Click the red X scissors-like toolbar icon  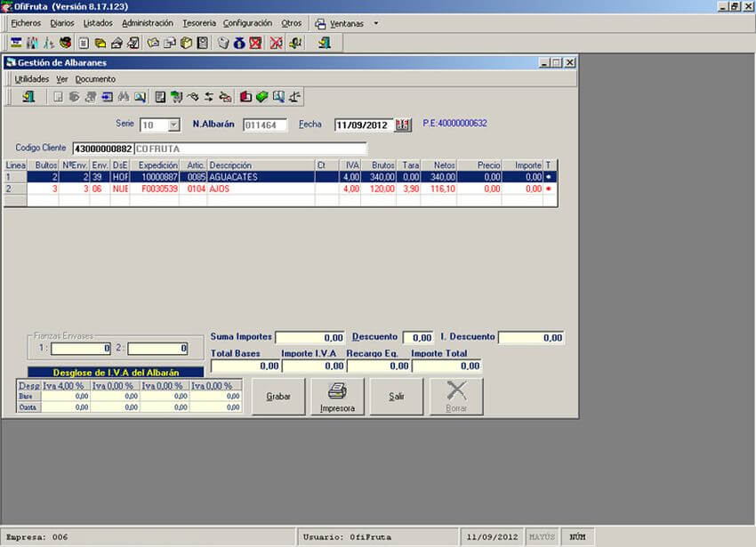[x=277, y=43]
